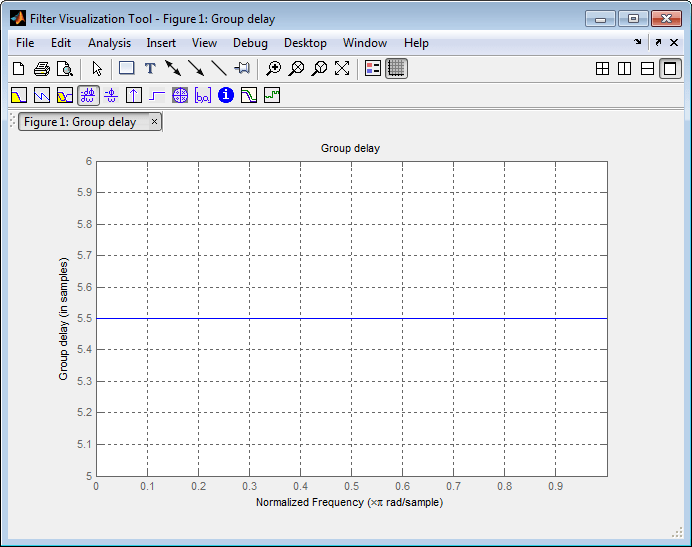
Task: Open the Insert menu
Action: click(x=161, y=43)
